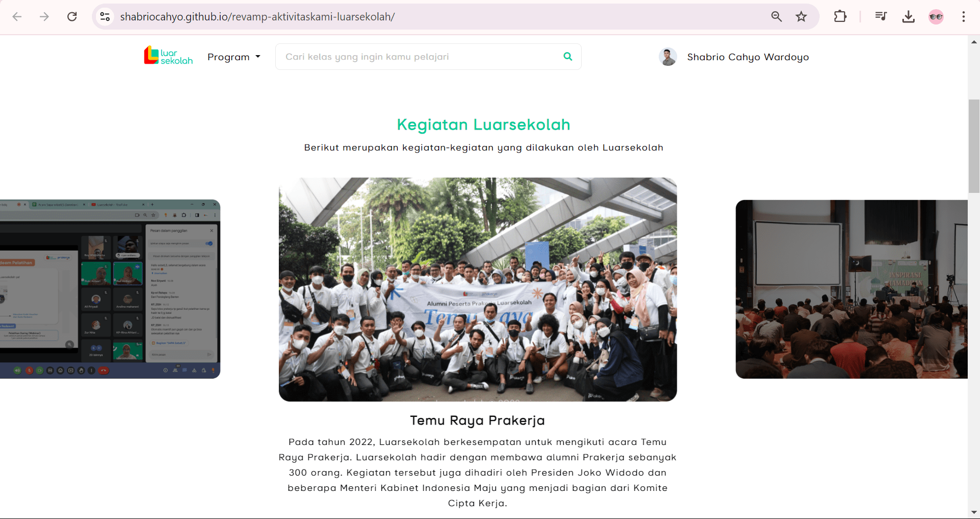Click the browser forward arrow
The width and height of the screenshot is (980, 519).
tap(44, 17)
